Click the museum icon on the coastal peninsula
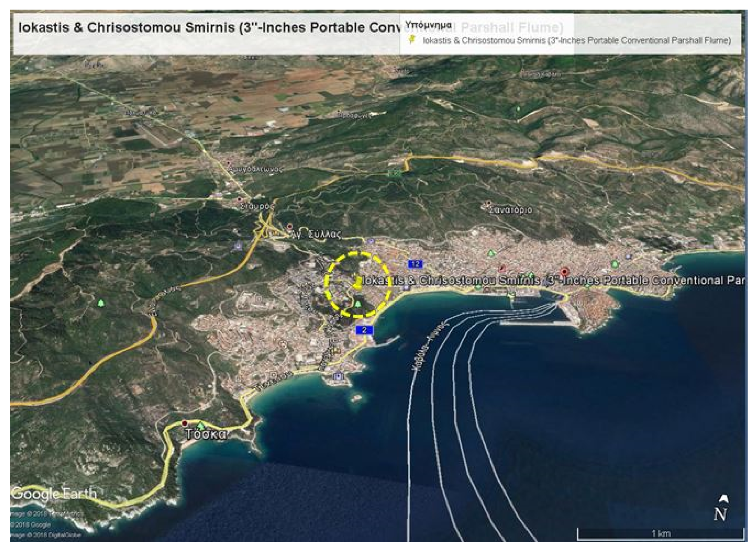 coord(338,376)
